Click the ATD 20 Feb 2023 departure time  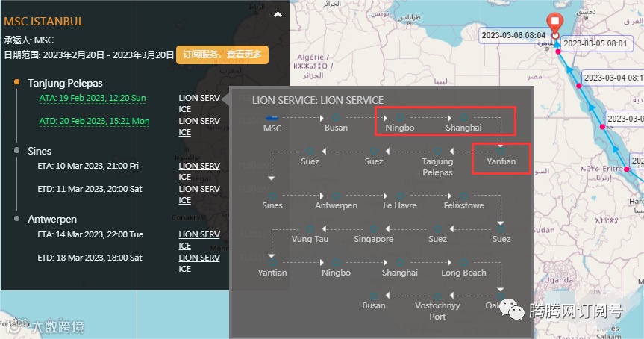point(94,121)
